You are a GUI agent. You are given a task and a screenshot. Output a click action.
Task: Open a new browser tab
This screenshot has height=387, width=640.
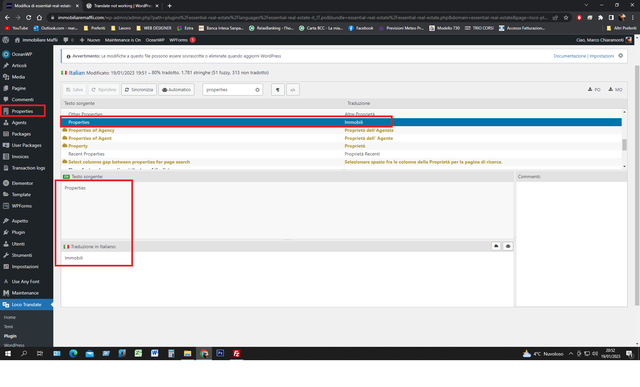169,6
